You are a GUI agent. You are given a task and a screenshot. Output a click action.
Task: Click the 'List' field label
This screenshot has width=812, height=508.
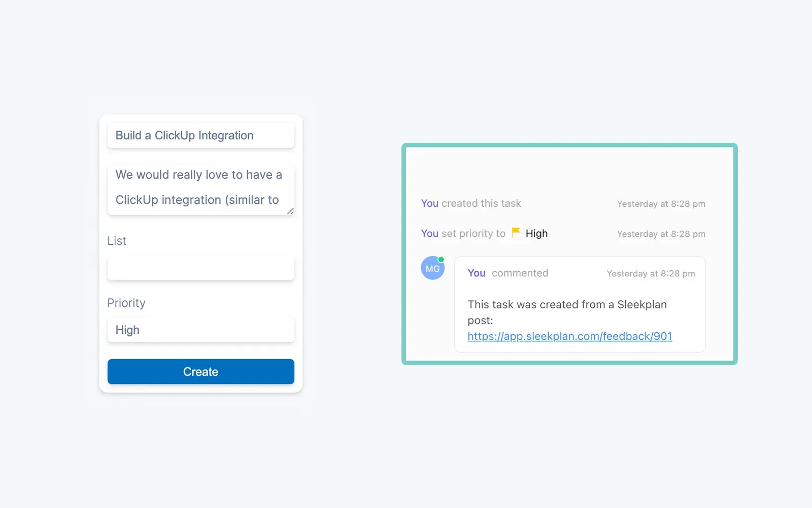(116, 241)
